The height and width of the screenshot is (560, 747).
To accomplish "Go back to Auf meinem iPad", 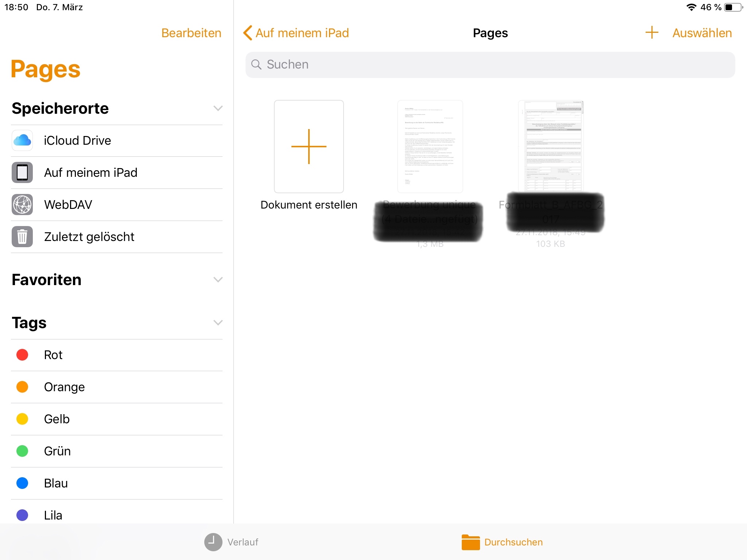I will pos(296,33).
